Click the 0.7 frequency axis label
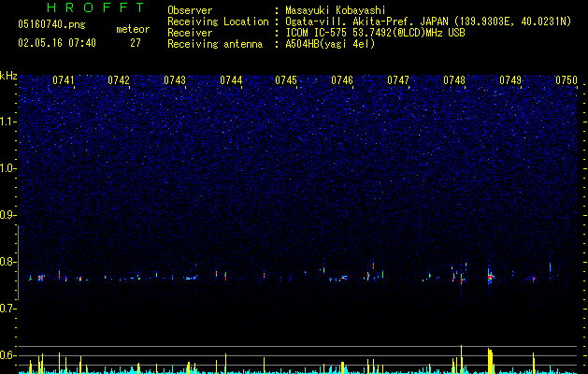Image resolution: width=588 pixels, height=374 pixels. pyautogui.click(x=8, y=309)
